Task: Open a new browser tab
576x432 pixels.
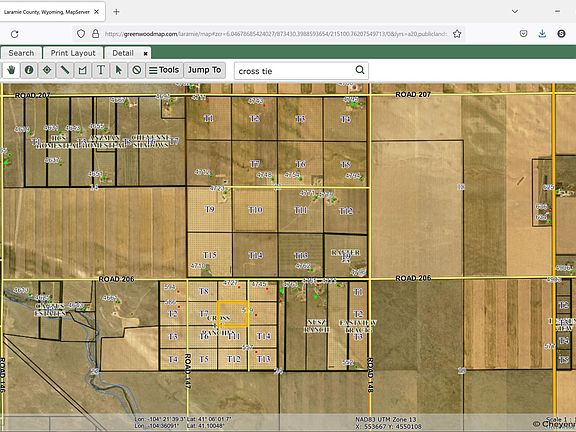Action: click(116, 12)
